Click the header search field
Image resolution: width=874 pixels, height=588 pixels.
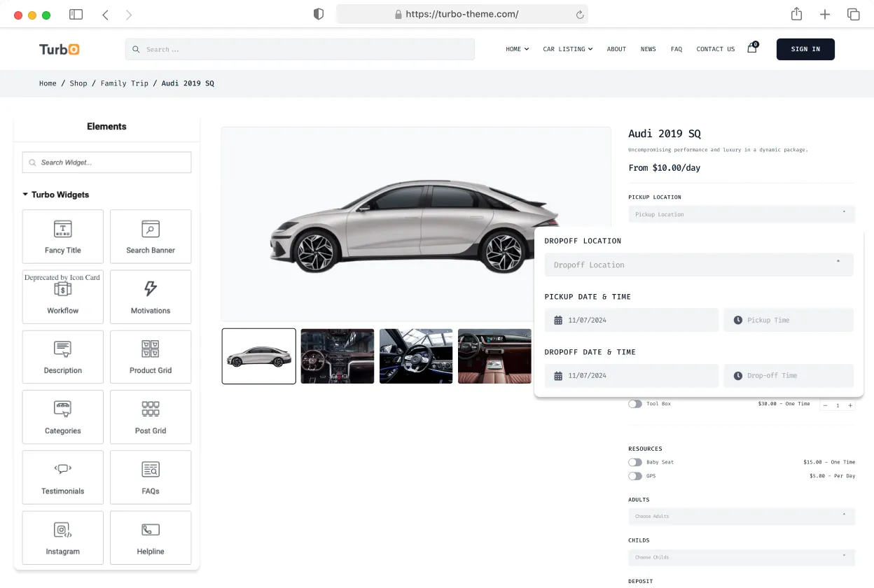300,49
